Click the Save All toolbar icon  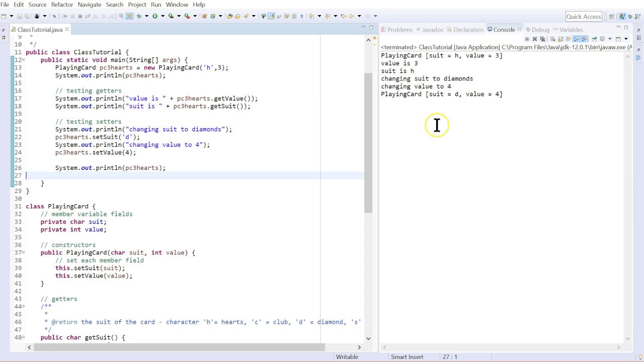[27, 16]
